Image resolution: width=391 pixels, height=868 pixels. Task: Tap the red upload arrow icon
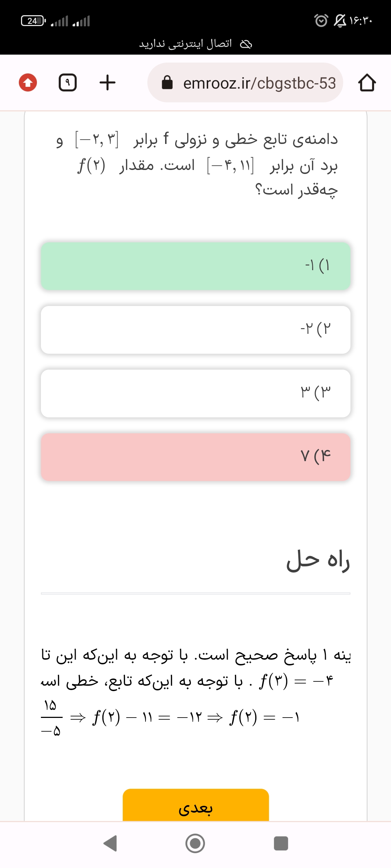(28, 82)
